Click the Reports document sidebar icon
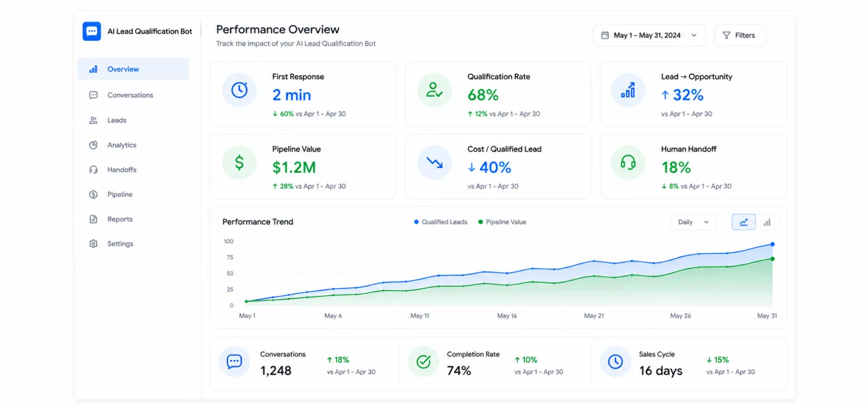The height and width of the screenshot is (408, 868). [93, 219]
